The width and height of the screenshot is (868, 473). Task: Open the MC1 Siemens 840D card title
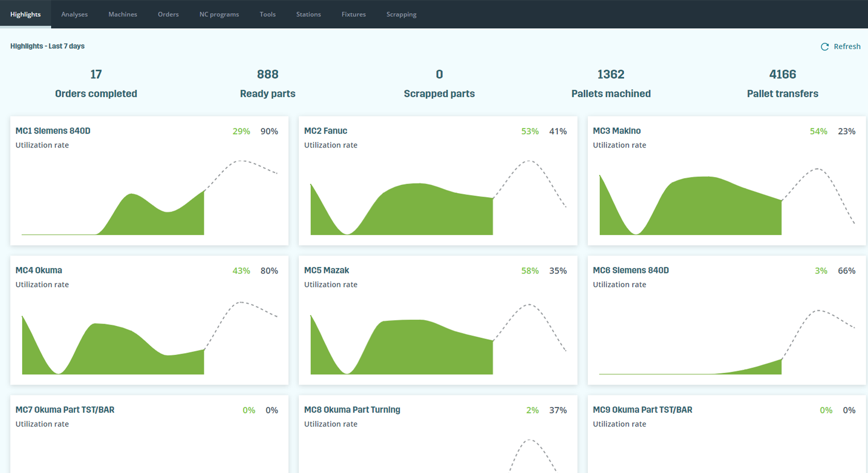coord(53,131)
